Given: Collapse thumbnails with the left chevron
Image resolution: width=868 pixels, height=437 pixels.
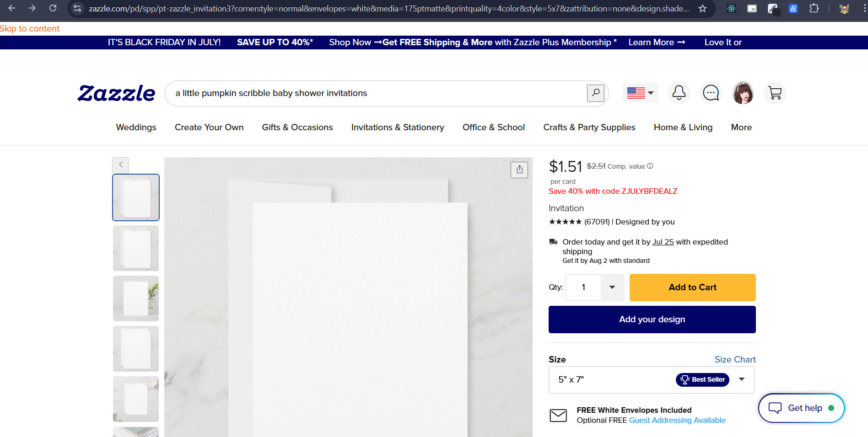Looking at the screenshot, I should 121,165.
